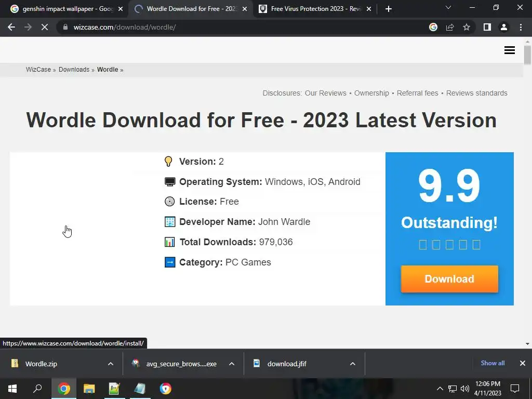The image size is (532, 399).
Task: Close the genshin impact wallpaper tab
Action: pos(121,9)
